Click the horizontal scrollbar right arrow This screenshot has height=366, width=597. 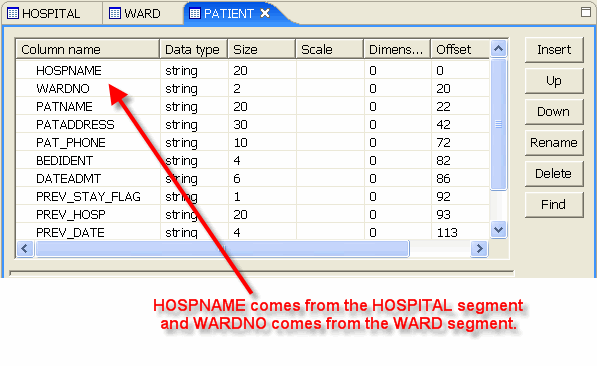click(x=479, y=249)
